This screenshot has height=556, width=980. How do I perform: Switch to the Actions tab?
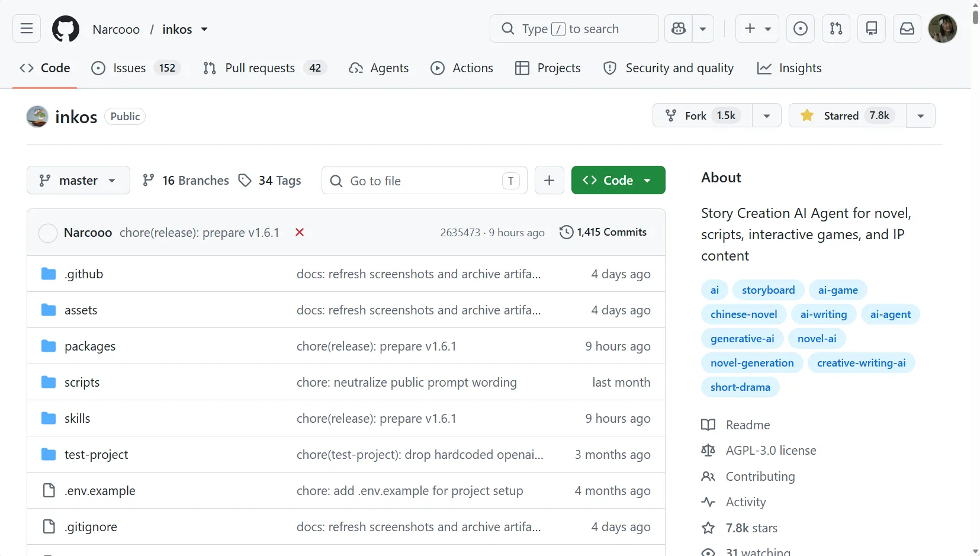point(462,68)
